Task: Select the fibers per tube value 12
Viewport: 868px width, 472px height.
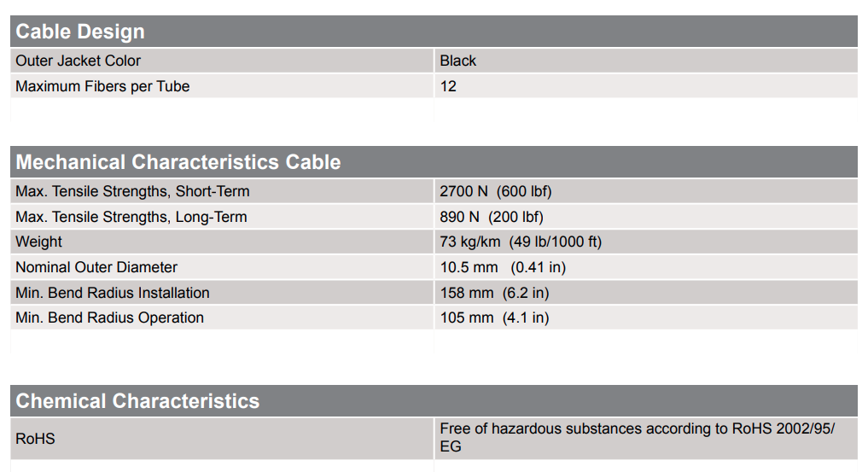Action: click(x=448, y=86)
